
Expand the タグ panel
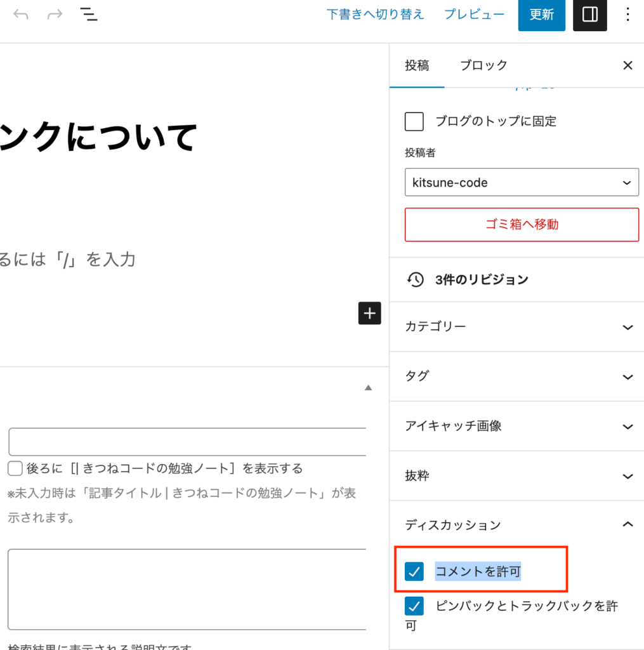click(x=516, y=376)
